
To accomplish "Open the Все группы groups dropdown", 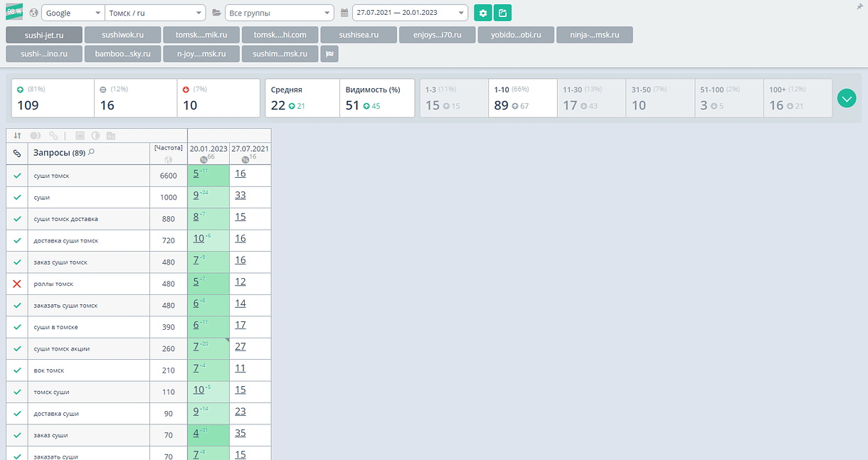I will tap(279, 13).
